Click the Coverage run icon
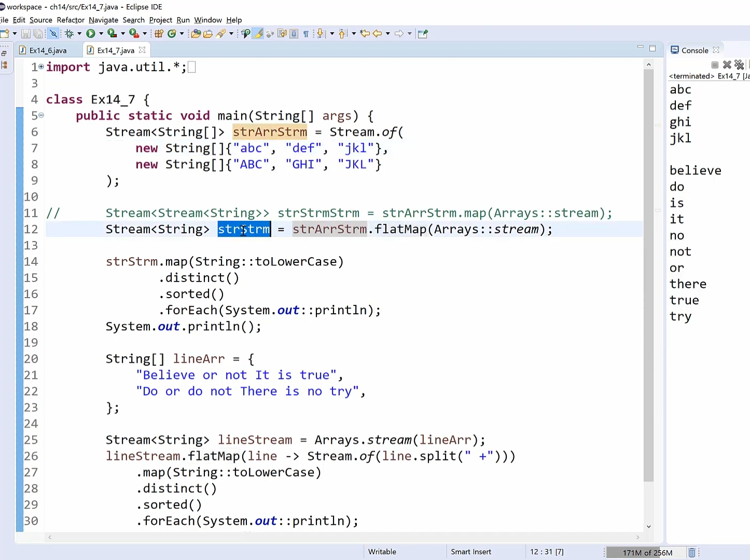 (112, 34)
